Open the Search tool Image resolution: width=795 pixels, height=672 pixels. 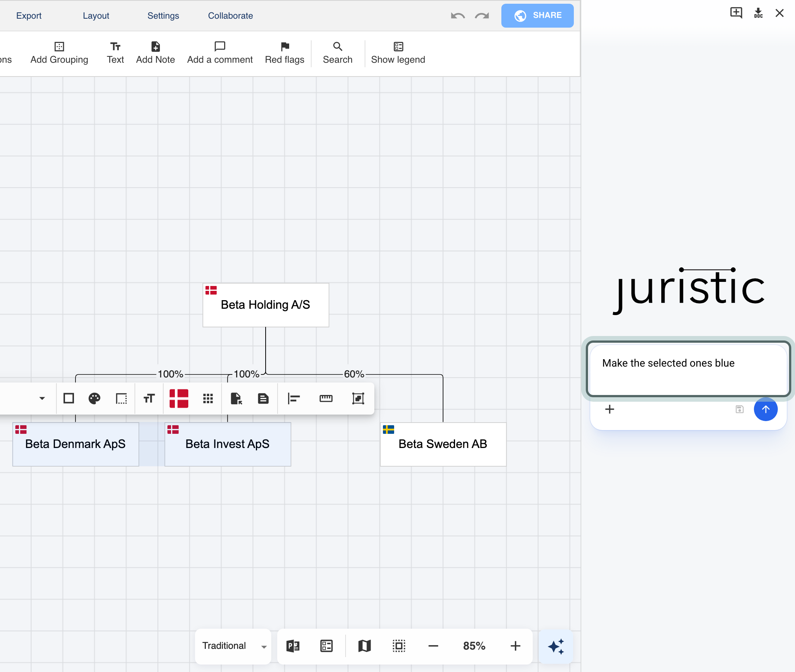pos(338,53)
